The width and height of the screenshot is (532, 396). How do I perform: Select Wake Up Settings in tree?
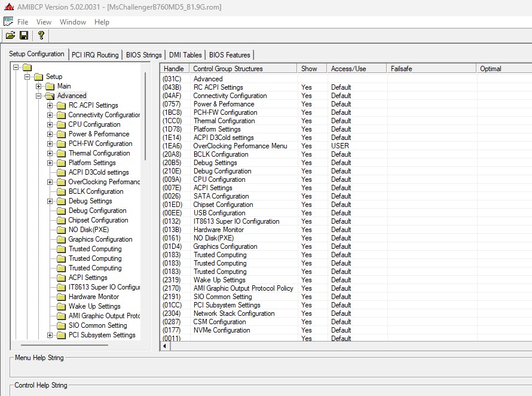(94, 306)
